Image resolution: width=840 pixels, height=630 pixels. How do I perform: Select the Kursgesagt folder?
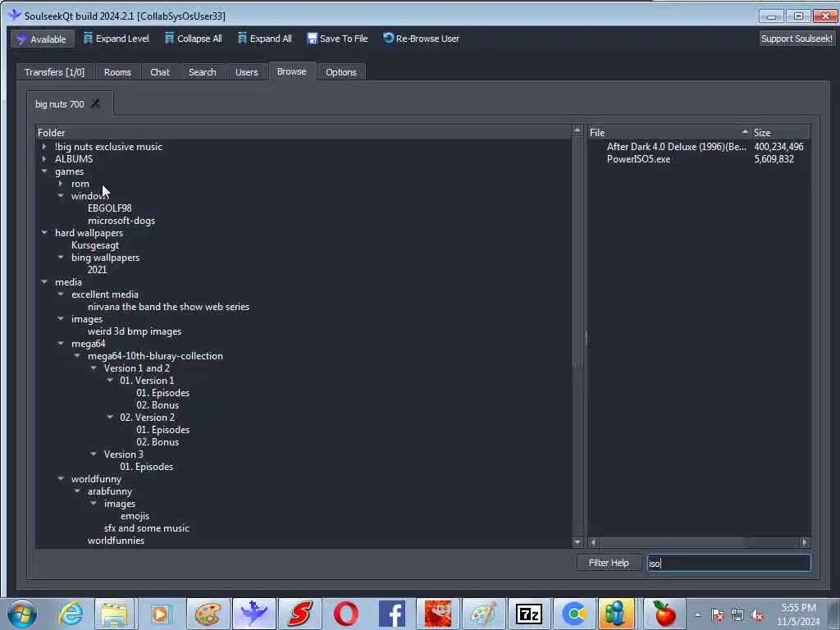pyautogui.click(x=95, y=244)
